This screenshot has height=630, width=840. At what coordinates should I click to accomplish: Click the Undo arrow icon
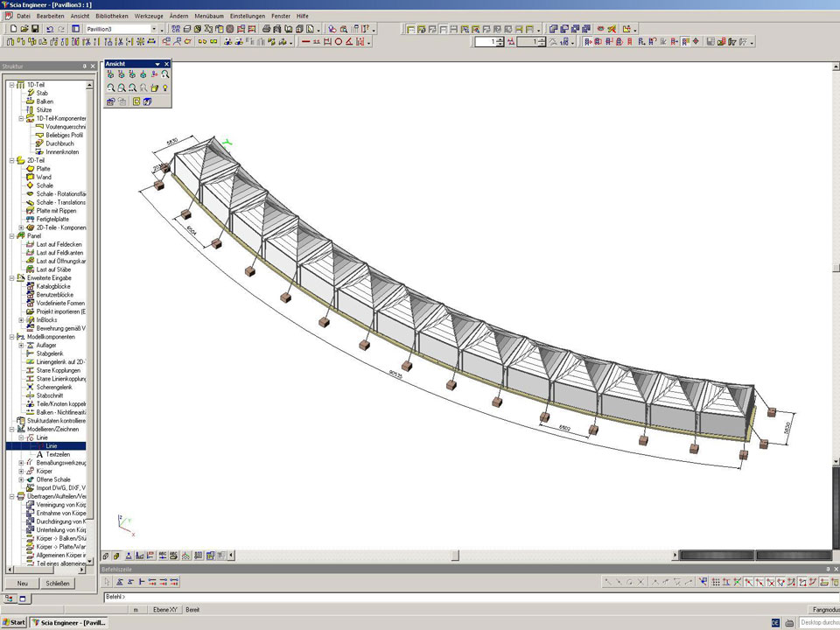click(50, 29)
